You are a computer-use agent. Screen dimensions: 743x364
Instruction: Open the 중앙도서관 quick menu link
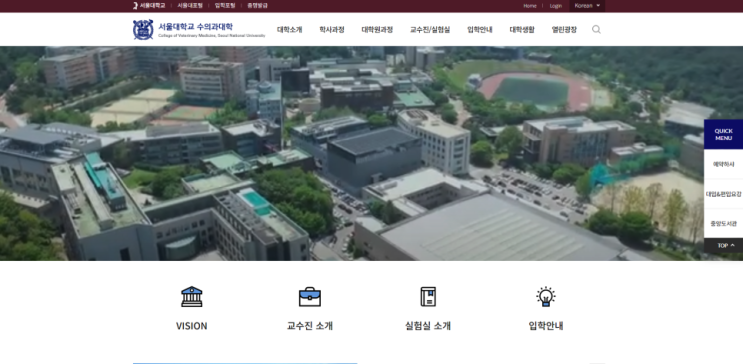coord(723,223)
